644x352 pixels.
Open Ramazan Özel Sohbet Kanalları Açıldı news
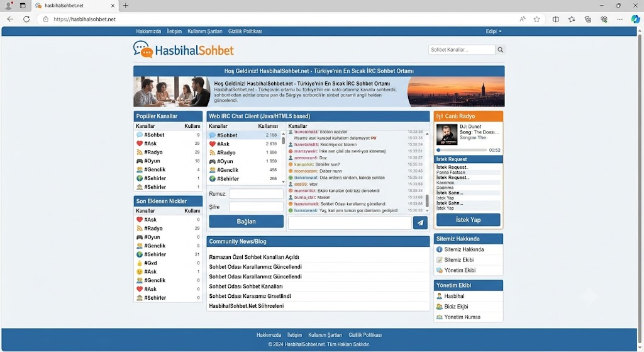point(254,257)
